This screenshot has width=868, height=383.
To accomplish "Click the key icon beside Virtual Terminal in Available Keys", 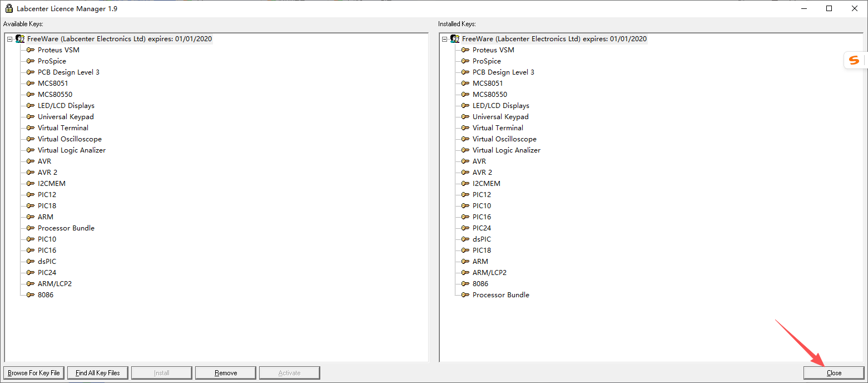I will click(x=31, y=128).
